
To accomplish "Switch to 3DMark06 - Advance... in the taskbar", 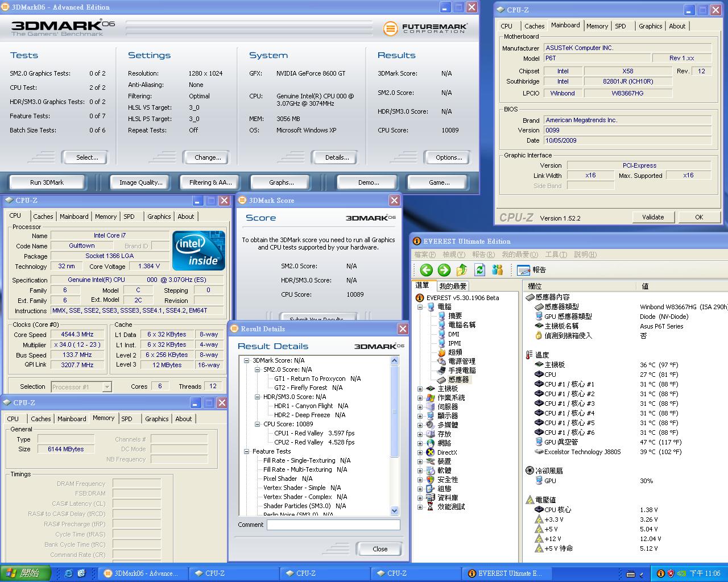I will [x=142, y=573].
